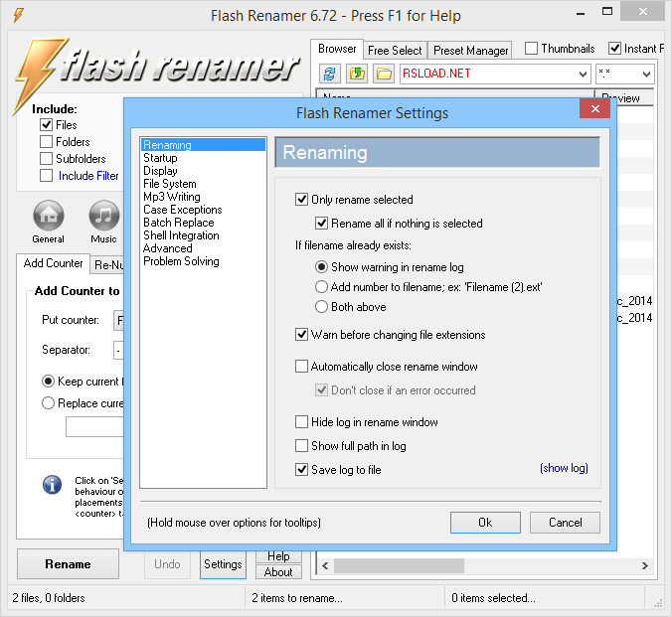Image resolution: width=672 pixels, height=617 pixels.
Task: Open Shell Integration settings category
Action: coord(181,234)
